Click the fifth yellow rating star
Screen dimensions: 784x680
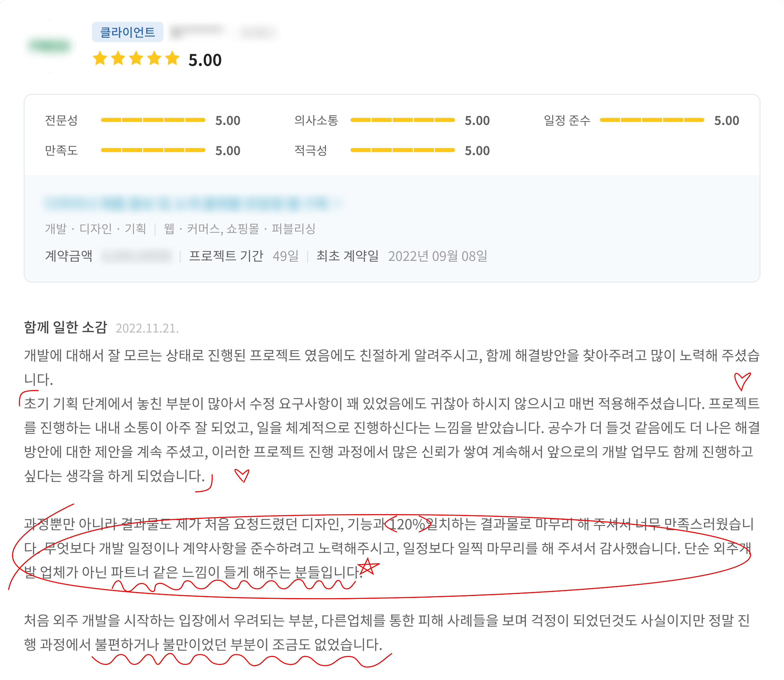(172, 58)
